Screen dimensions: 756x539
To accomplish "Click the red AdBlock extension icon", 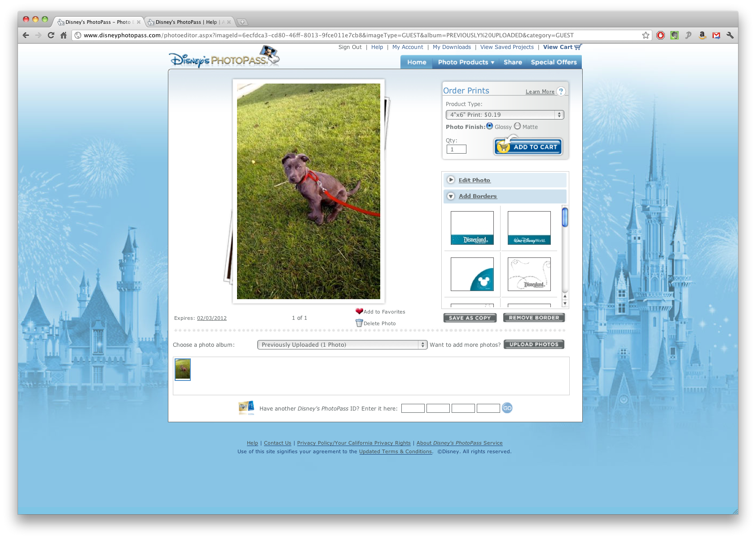I will pos(660,35).
